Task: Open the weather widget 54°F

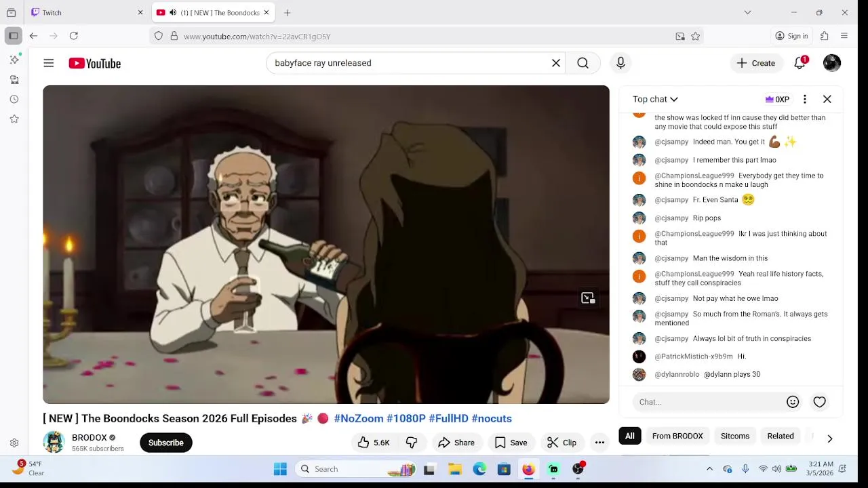Action: pyautogui.click(x=28, y=468)
